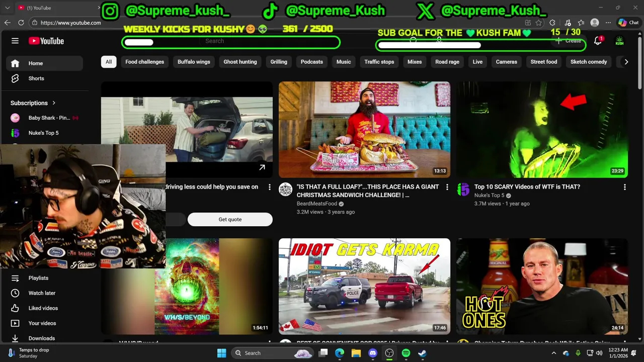Image resolution: width=644 pixels, height=362 pixels.
Task: Open the browser three-dot settings menu
Action: click(608, 23)
